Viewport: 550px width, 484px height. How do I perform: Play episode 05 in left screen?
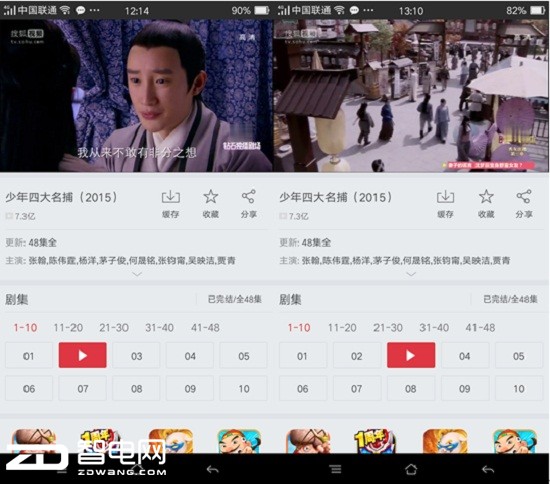pyautogui.click(x=244, y=356)
